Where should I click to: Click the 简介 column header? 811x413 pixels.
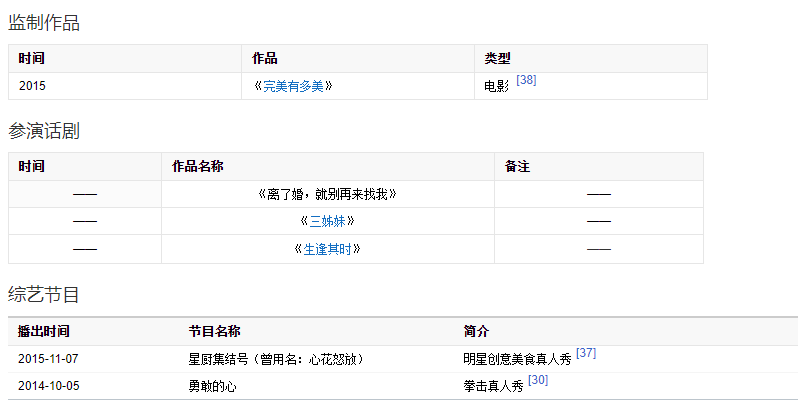[x=476, y=331]
